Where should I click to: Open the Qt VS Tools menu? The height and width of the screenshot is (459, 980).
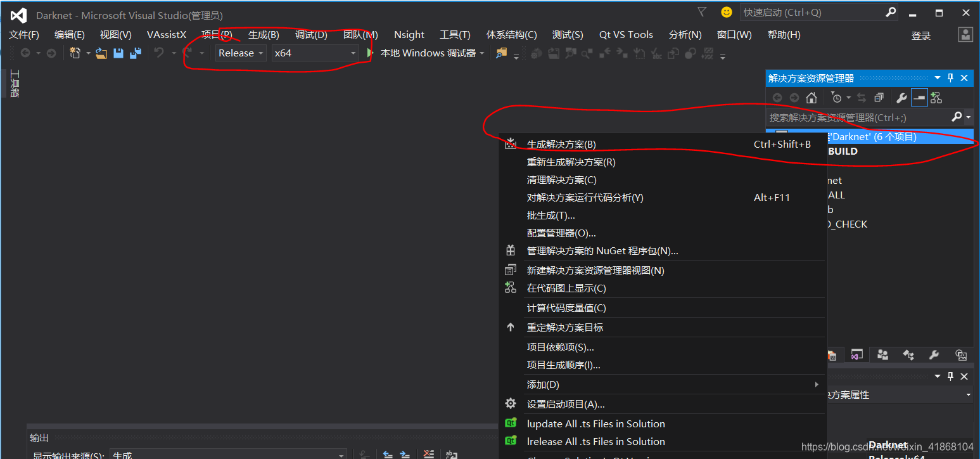pyautogui.click(x=626, y=35)
